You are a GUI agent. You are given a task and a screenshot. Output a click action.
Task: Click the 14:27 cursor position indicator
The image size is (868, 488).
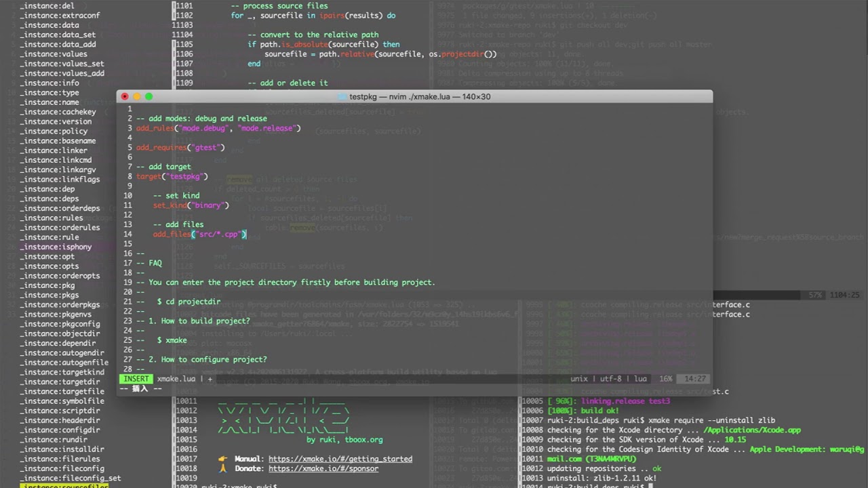[x=695, y=379]
